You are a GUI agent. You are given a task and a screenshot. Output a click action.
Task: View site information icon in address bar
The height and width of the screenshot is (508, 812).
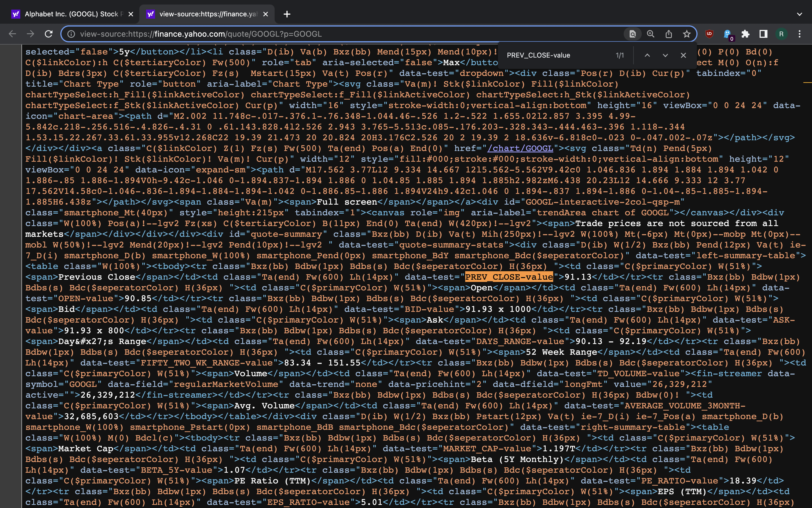(71, 34)
